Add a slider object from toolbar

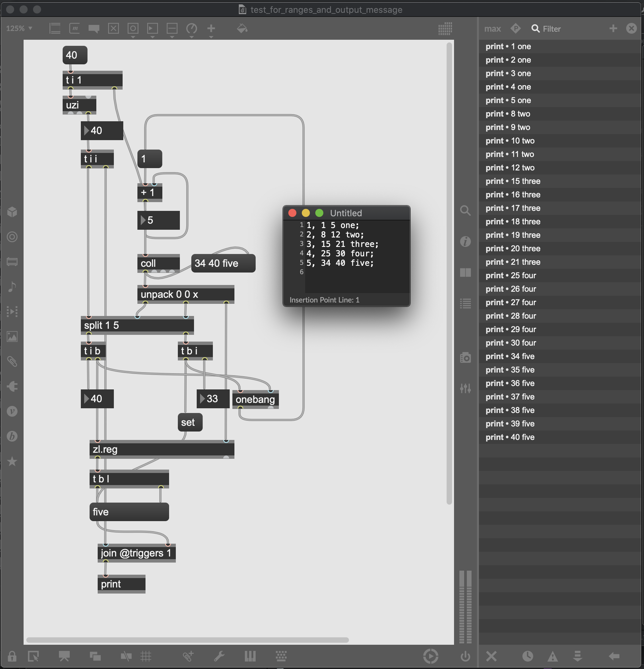pyautogui.click(x=172, y=28)
